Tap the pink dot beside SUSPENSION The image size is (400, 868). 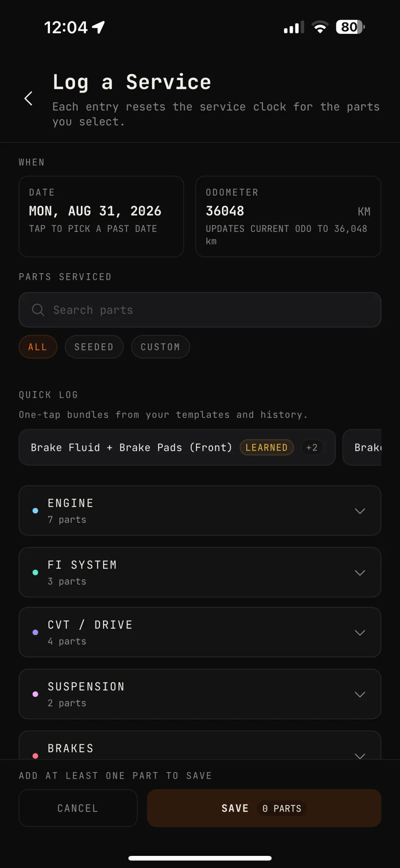35,694
